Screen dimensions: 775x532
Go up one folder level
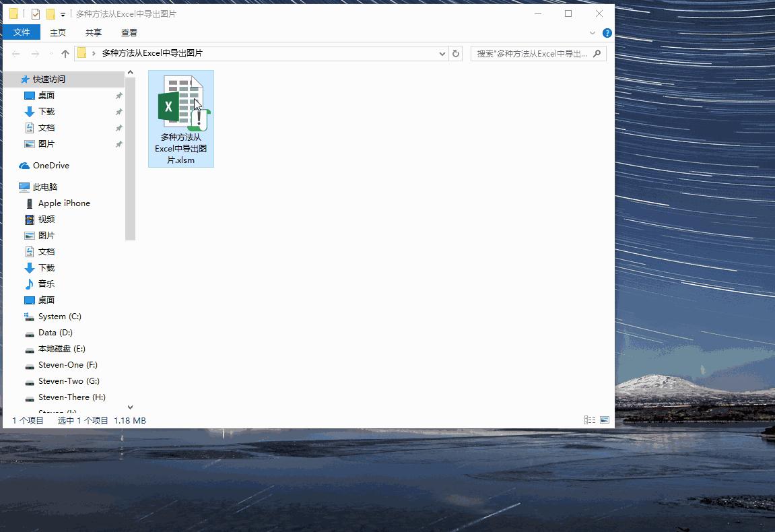tap(65, 53)
